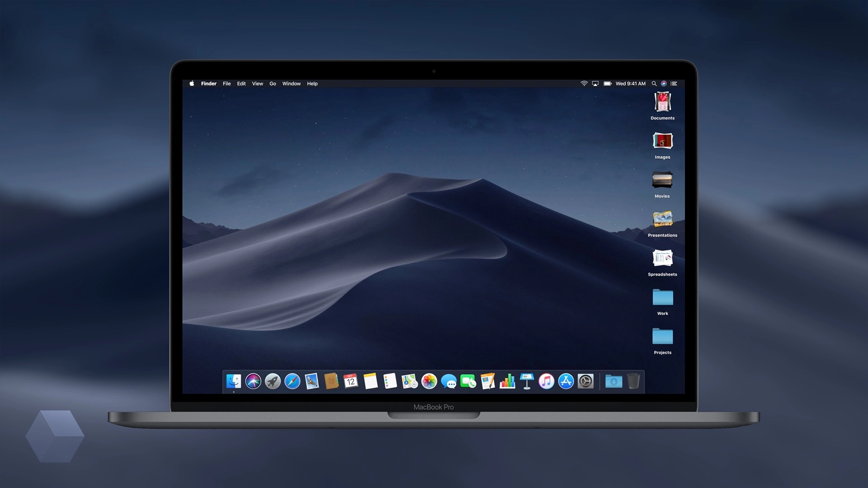Screen dimensions: 868x488
Task: Open System Preferences icon
Action: click(586, 381)
